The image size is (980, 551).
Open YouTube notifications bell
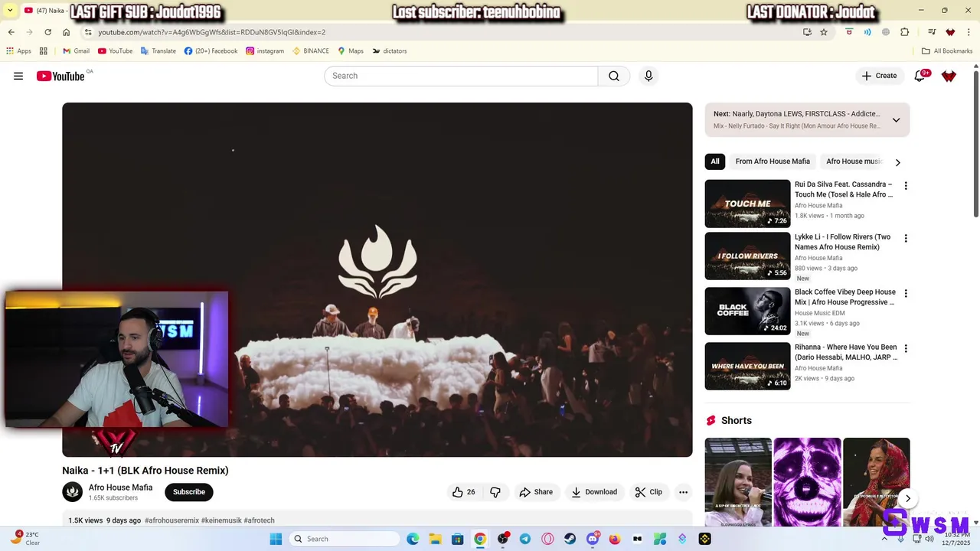[920, 76]
